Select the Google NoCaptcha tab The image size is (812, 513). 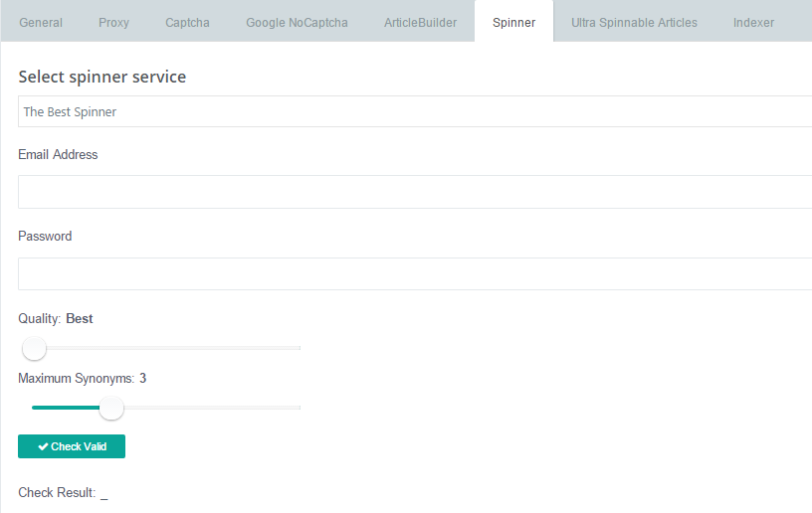point(297,23)
